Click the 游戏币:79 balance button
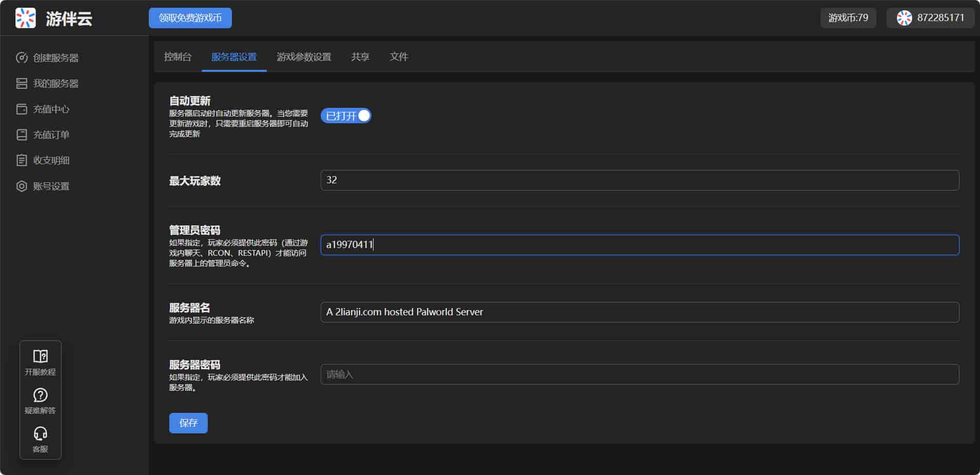 pyautogui.click(x=848, y=18)
